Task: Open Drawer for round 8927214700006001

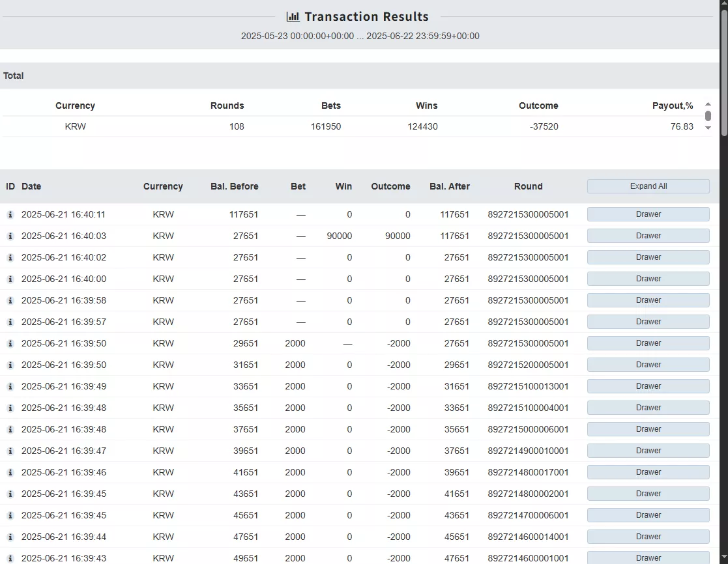Action: click(x=648, y=515)
